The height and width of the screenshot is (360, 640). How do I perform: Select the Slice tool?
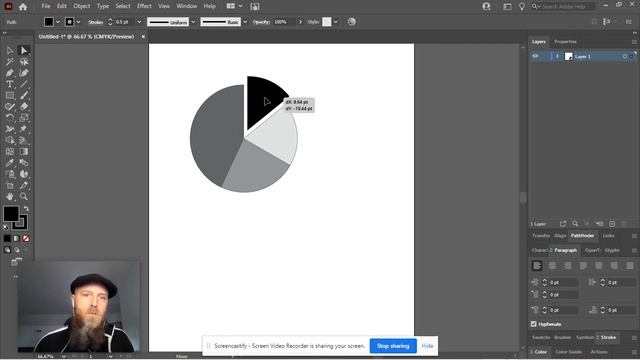pos(24,185)
